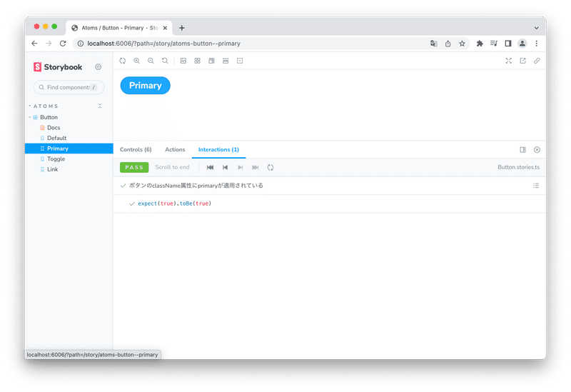Viewport: 571px width, 392px height.
Task: Click the remount component icon in toolbar
Action: pos(122,61)
